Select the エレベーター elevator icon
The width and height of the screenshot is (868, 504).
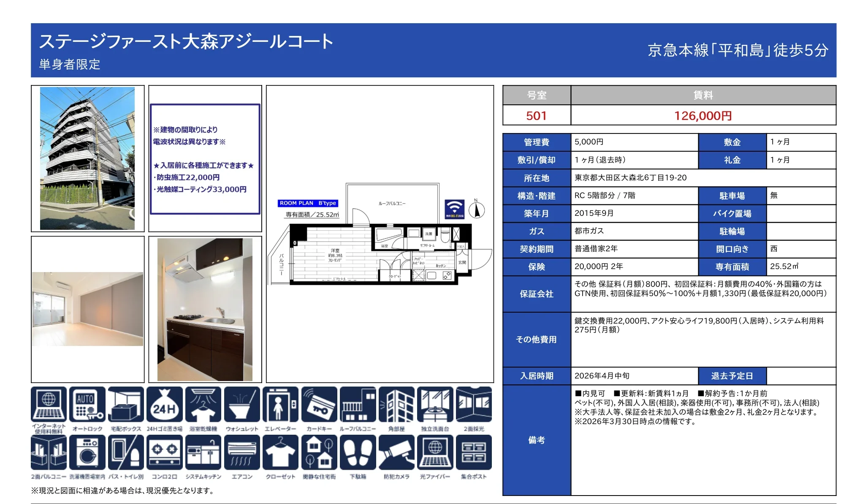click(280, 408)
